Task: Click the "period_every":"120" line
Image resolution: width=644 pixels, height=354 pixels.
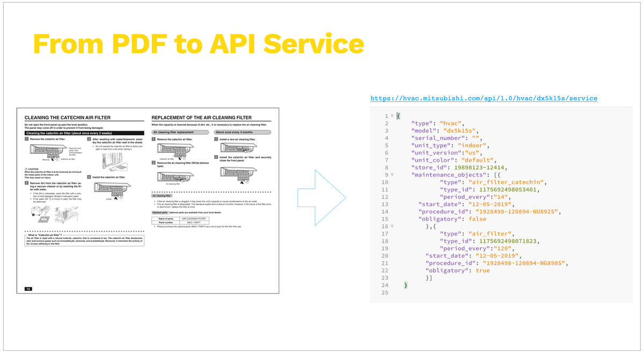Action: 478,248
